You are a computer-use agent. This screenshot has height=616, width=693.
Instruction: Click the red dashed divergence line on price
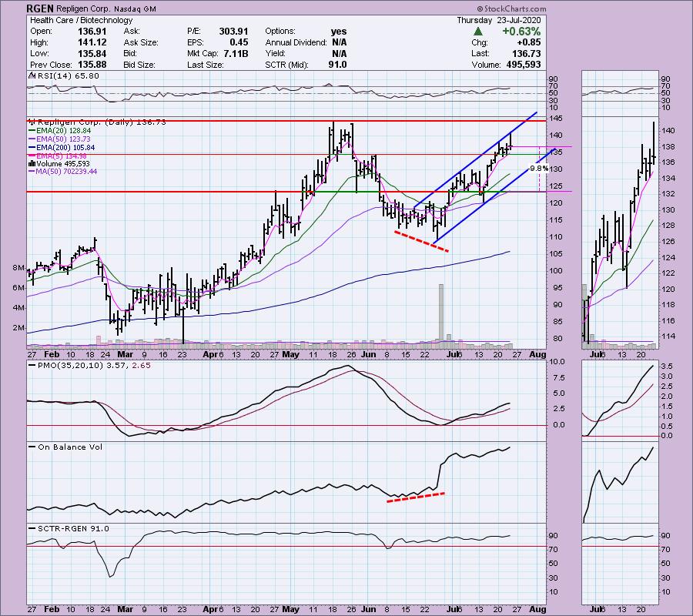pyautogui.click(x=421, y=241)
